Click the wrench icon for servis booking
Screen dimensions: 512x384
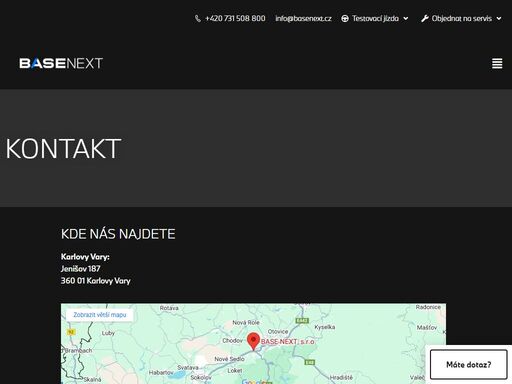(425, 19)
